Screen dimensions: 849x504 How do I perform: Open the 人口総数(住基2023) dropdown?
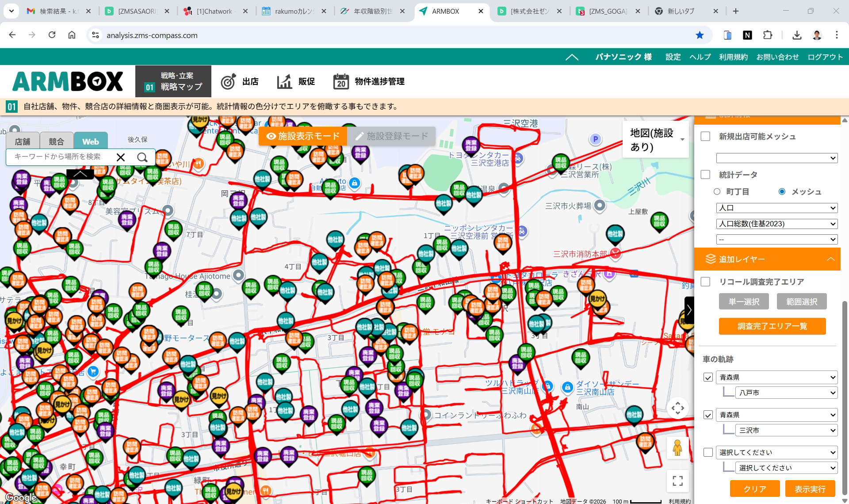pyautogui.click(x=776, y=224)
